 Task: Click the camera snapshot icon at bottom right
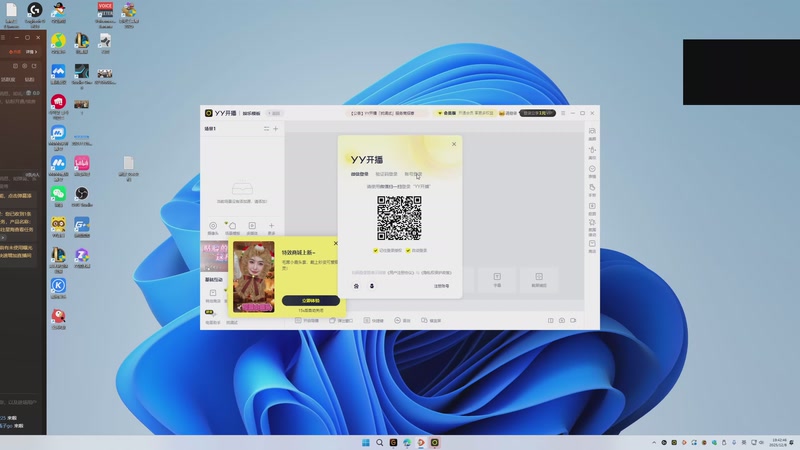click(562, 320)
